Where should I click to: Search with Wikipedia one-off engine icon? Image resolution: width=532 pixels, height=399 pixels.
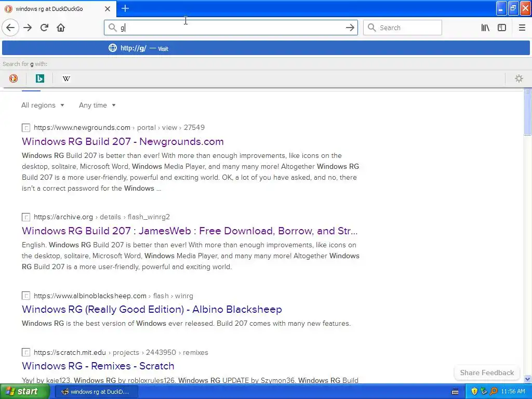66,78
